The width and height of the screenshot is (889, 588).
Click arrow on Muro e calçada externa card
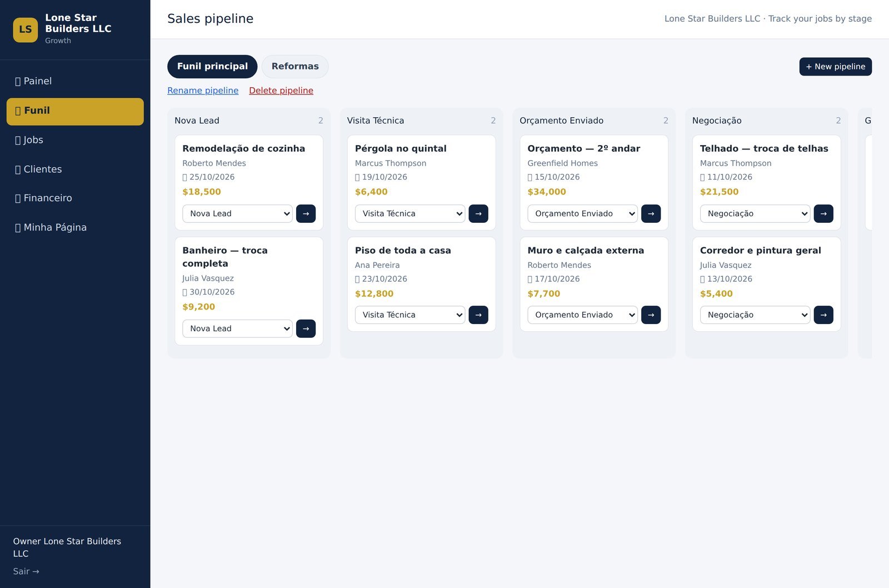coord(651,315)
